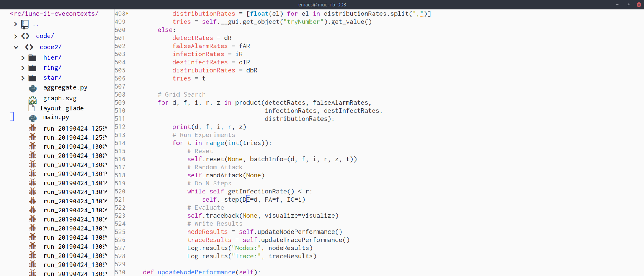Click the Python icon beside aggregate.py

33,88
